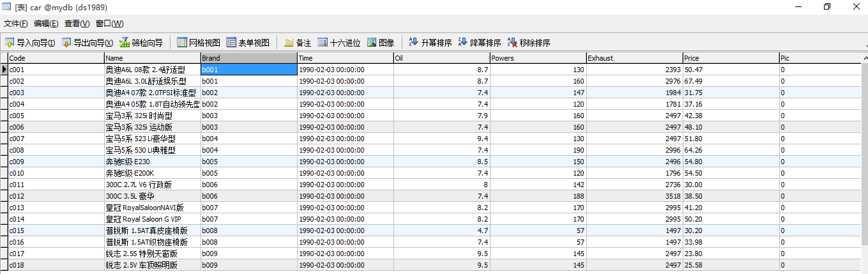Open the Import Wizard (导入向导)
Image resolution: width=868 pixels, height=274 pixels.
pyautogui.click(x=30, y=43)
